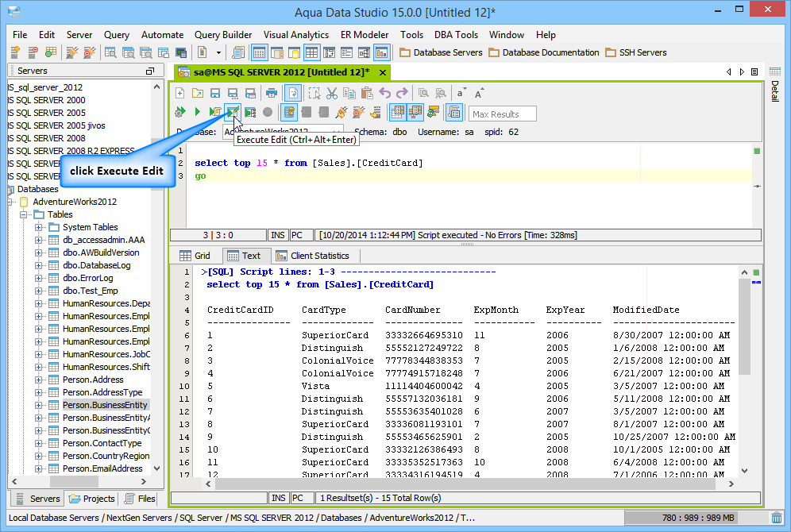Switch to the Client Statistics tab

(x=313, y=256)
